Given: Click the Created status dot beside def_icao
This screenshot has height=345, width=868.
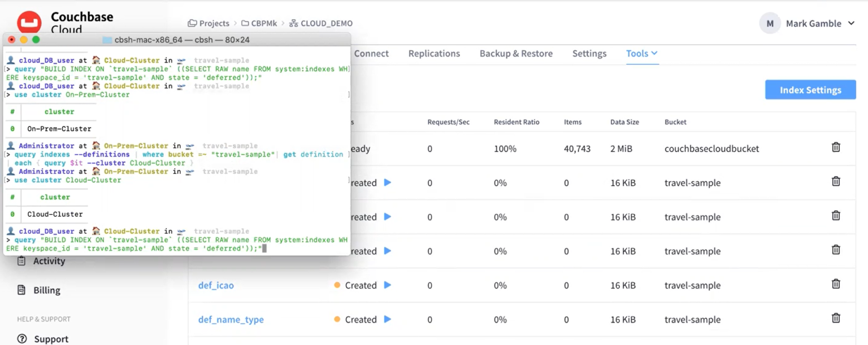Looking at the screenshot, I should click(x=339, y=285).
